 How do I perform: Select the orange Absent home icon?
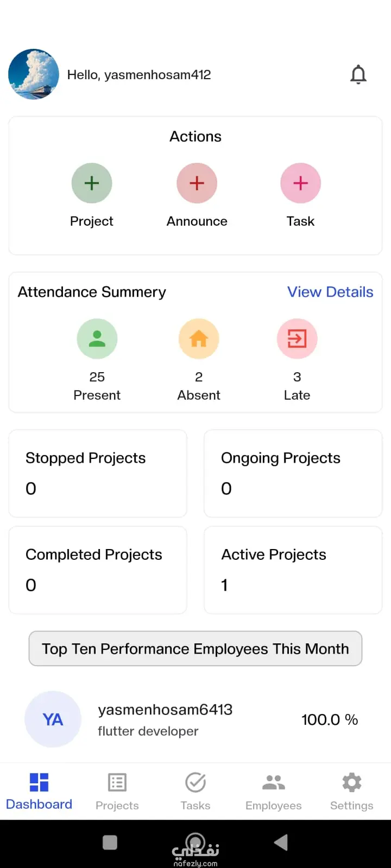[199, 339]
